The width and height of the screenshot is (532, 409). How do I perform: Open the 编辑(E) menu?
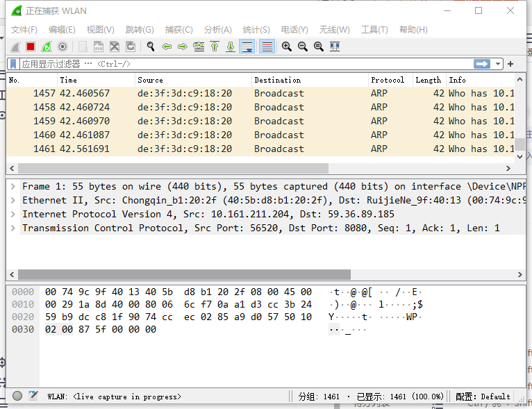(62, 30)
